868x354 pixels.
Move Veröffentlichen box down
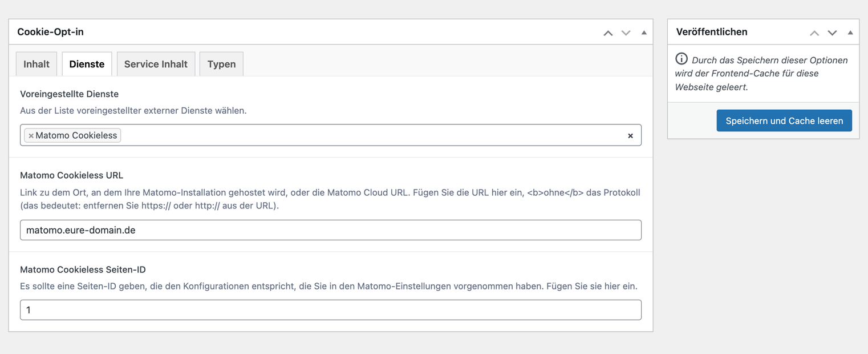tap(832, 33)
